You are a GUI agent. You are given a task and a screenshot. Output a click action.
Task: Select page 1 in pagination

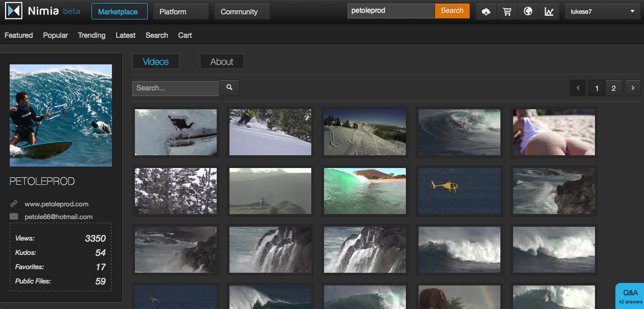click(x=596, y=88)
